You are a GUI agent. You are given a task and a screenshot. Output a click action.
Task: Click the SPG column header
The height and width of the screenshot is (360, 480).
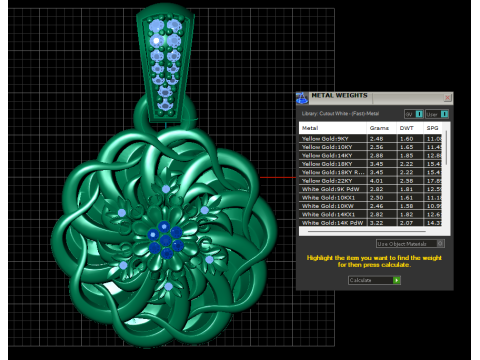coord(433,128)
